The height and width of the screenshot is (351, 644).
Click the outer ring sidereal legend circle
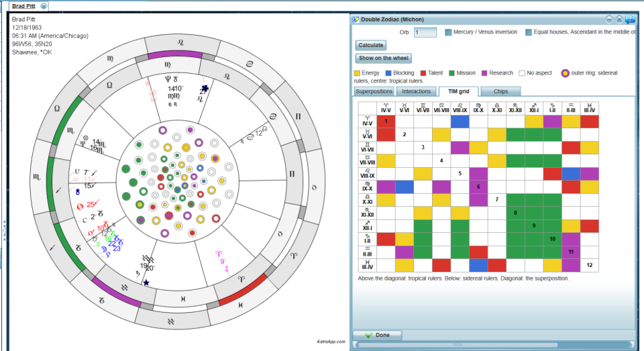pos(565,73)
